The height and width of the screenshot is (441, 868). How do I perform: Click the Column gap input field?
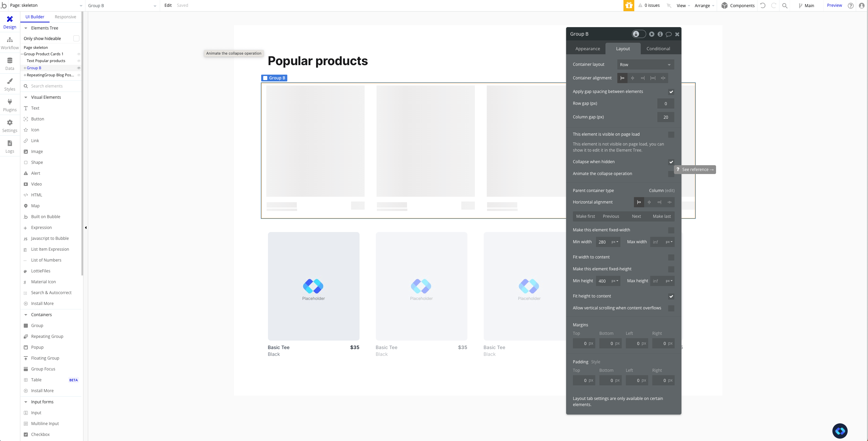coord(665,117)
